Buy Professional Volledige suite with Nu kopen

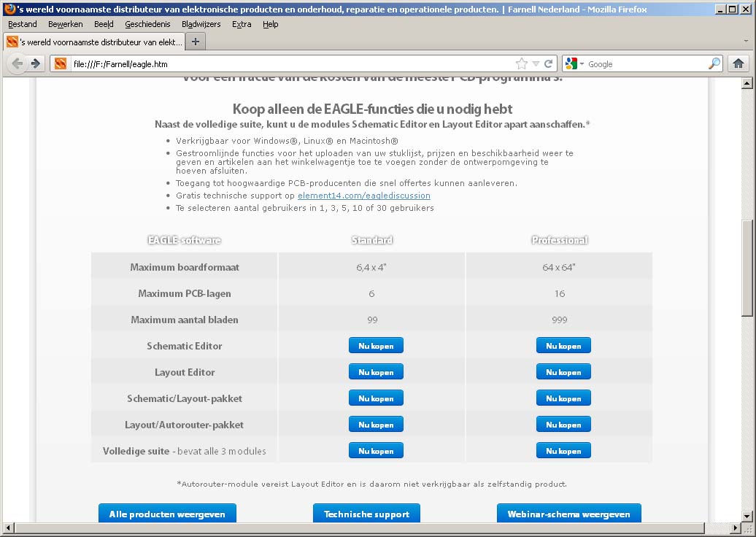point(563,451)
